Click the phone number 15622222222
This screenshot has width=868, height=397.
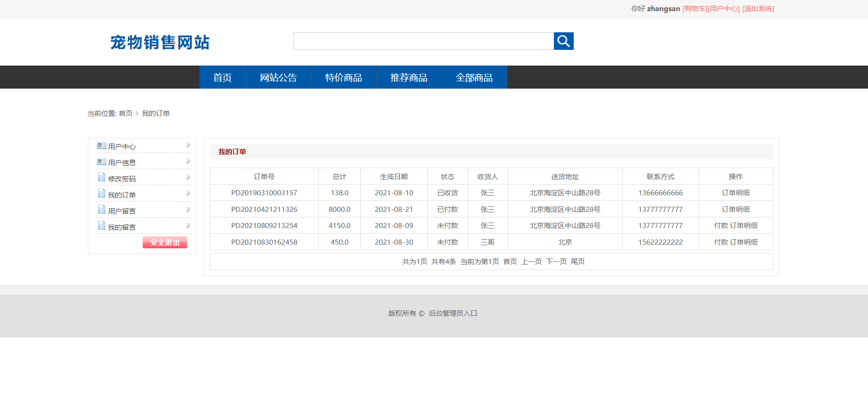point(661,242)
